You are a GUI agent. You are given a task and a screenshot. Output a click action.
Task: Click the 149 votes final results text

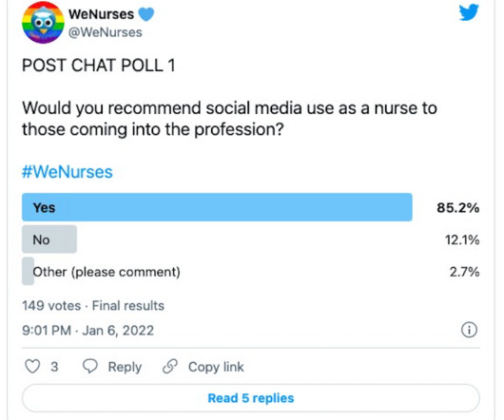click(93, 306)
